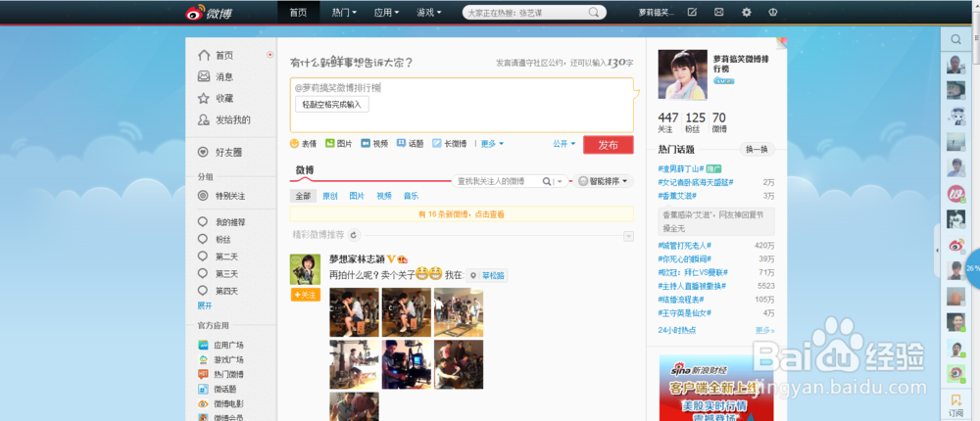This screenshot has width=980, height=421.
Task: Click the 草松路 location tag
Action: pos(487,275)
